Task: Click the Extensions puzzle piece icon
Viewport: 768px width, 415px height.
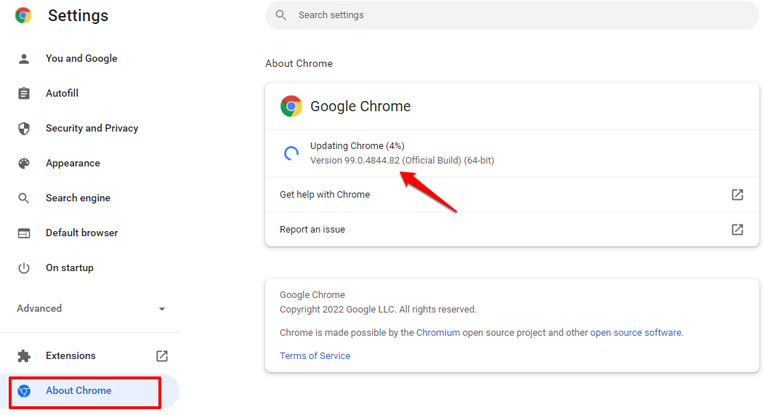Action: [x=24, y=356]
